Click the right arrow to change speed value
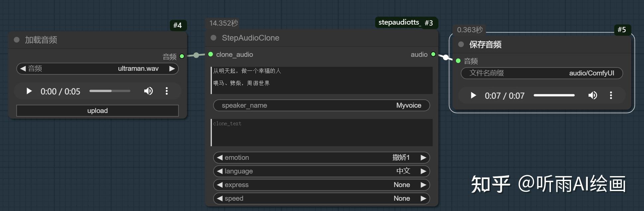The width and height of the screenshot is (644, 211). pyautogui.click(x=424, y=198)
